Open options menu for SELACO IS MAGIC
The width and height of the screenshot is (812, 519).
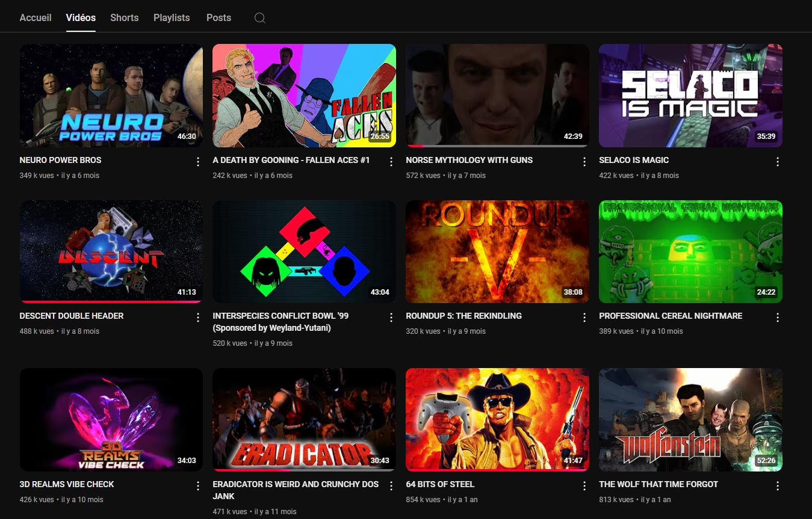coord(778,162)
